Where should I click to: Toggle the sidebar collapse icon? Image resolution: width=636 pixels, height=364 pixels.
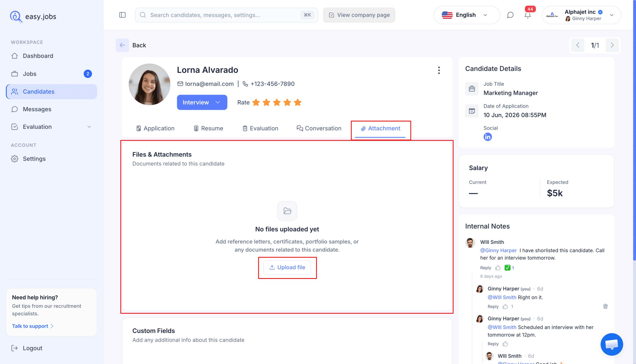122,15
